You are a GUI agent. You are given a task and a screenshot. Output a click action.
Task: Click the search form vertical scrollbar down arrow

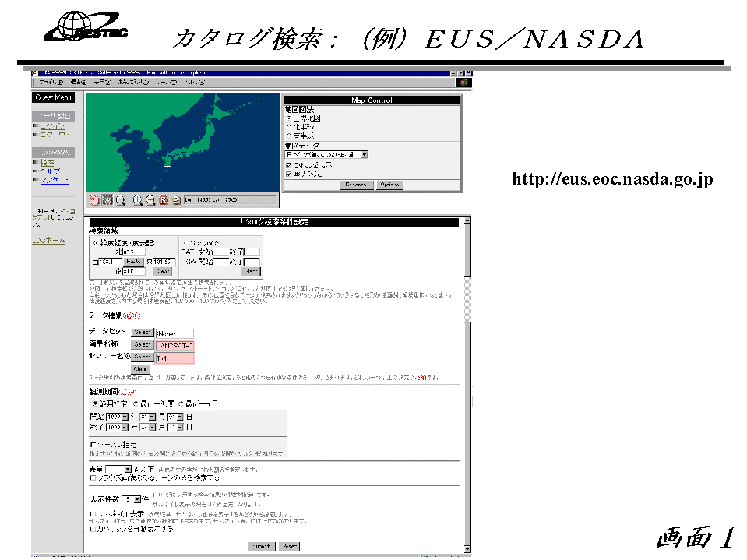click(x=467, y=549)
